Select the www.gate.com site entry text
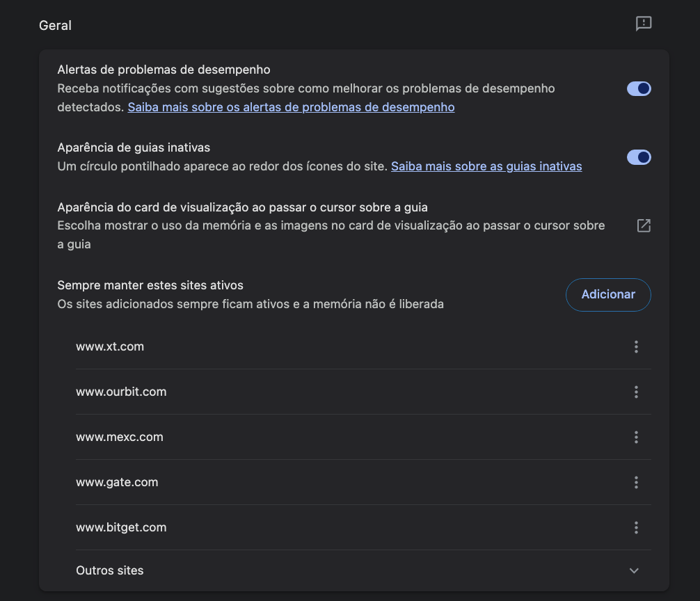The height and width of the screenshot is (601, 700). click(117, 482)
